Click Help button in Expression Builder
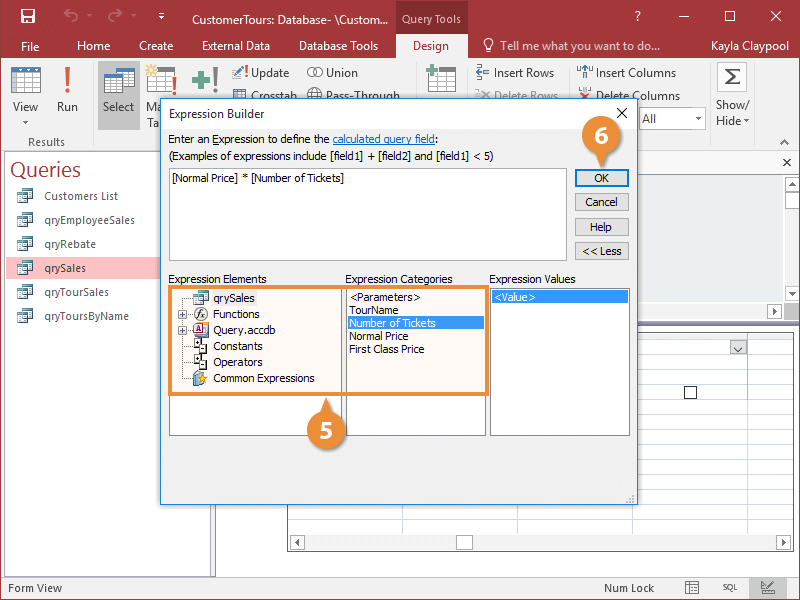This screenshot has height=600, width=800. (x=602, y=227)
